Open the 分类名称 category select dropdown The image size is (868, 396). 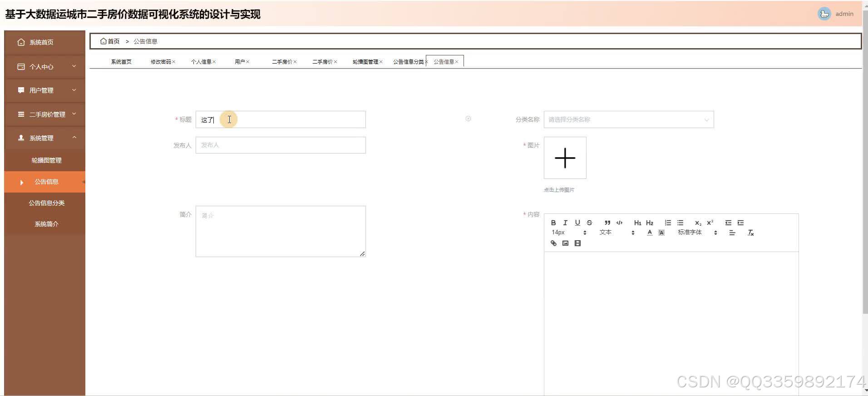(629, 119)
